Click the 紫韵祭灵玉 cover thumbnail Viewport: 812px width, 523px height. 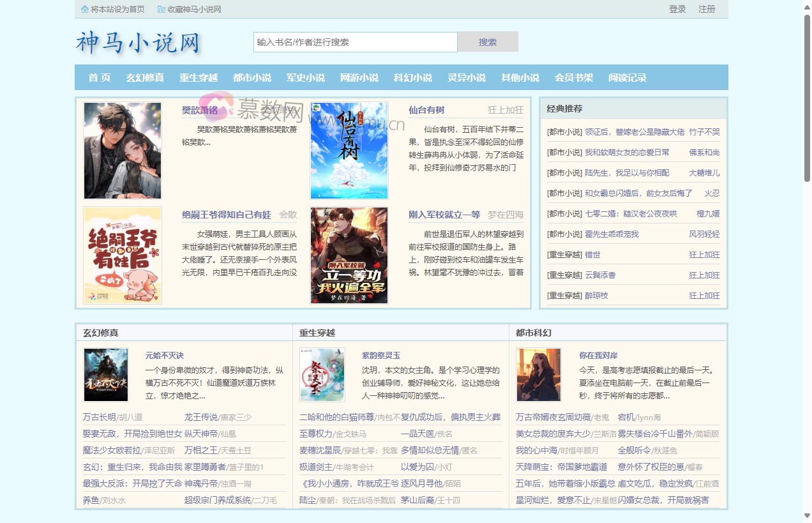tap(322, 375)
